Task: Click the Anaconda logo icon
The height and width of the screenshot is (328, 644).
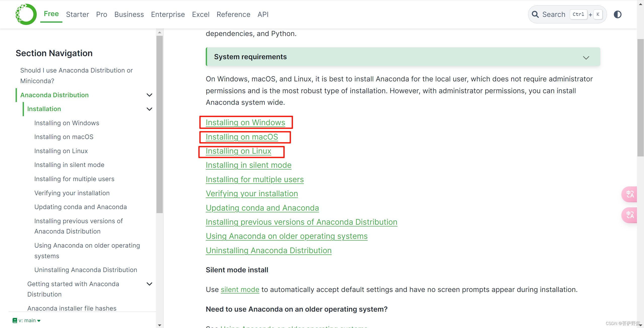Action: (26, 14)
